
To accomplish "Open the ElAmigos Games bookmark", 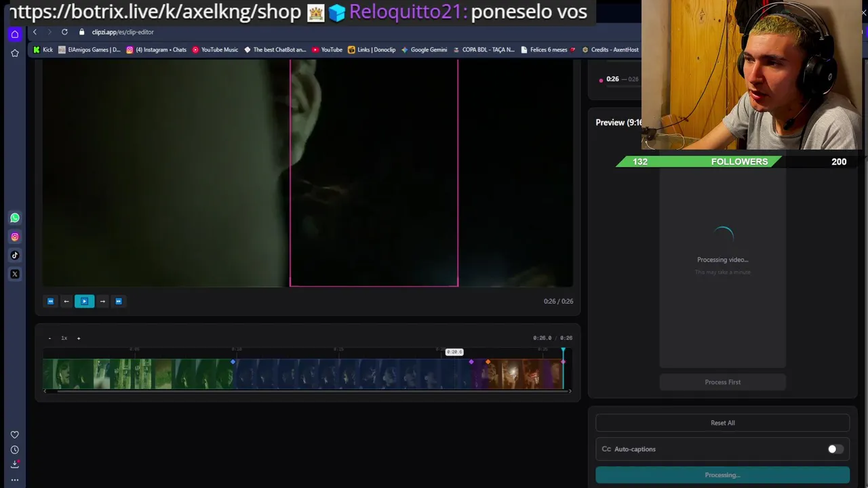I will coord(90,49).
